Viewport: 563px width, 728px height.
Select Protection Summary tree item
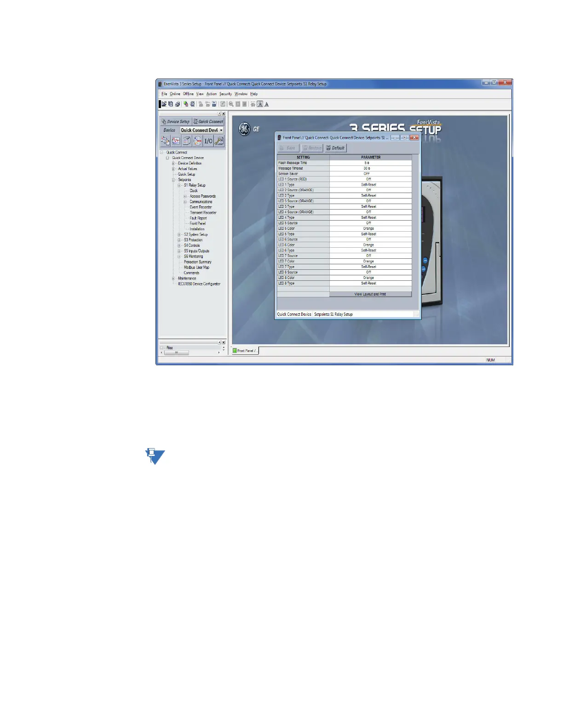(198, 262)
